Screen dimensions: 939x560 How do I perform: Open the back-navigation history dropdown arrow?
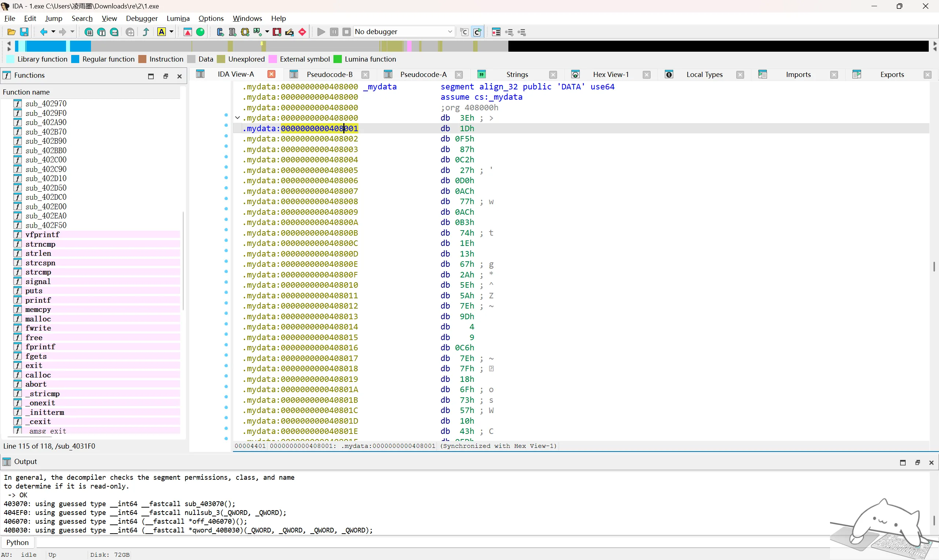[x=53, y=32]
